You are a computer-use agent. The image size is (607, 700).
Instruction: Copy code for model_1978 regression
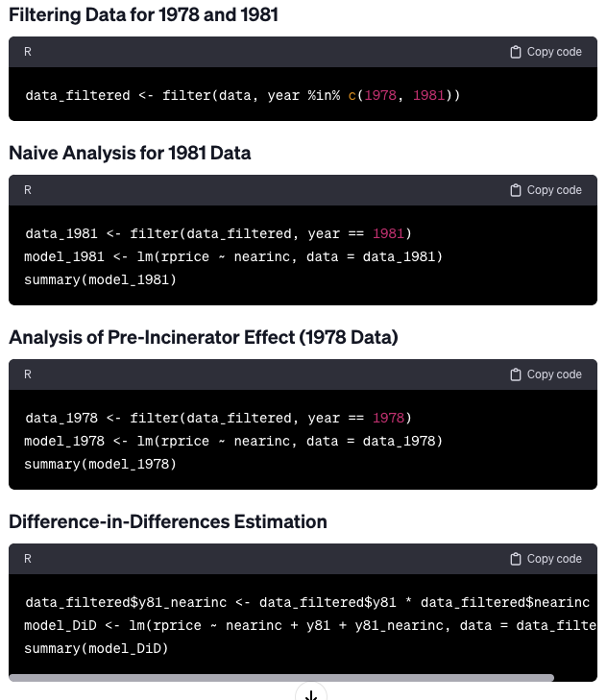546,374
